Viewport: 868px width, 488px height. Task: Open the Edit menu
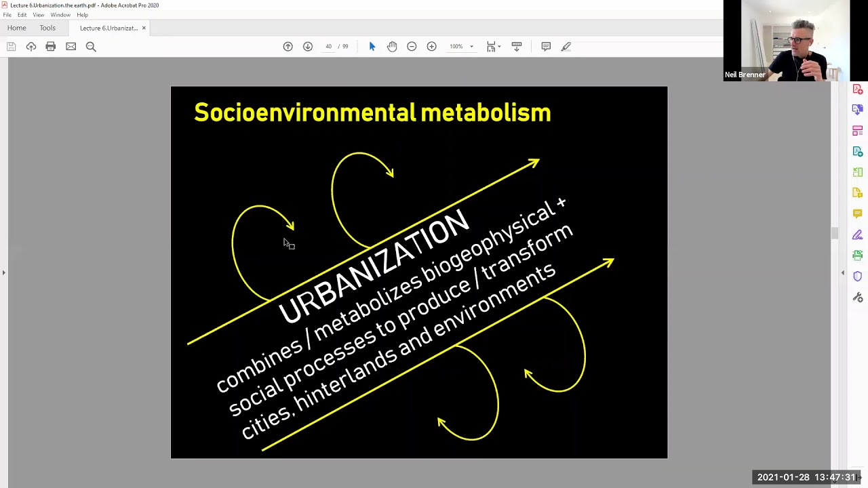tap(22, 15)
